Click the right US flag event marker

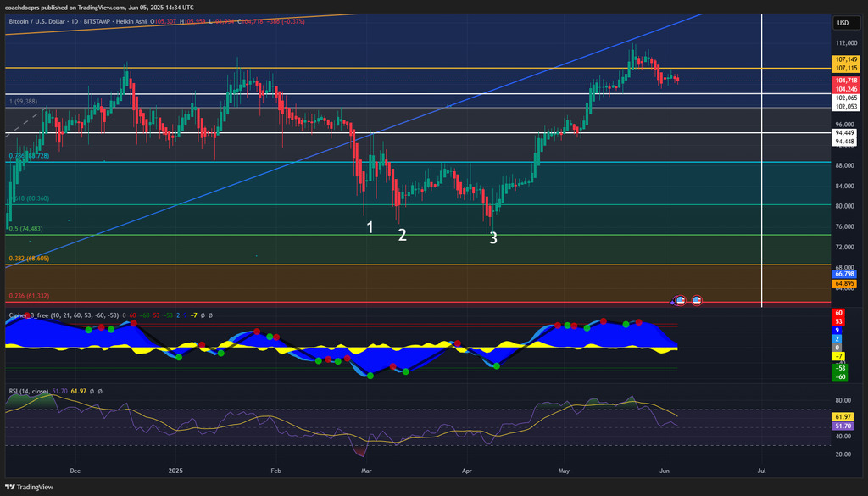click(x=697, y=300)
